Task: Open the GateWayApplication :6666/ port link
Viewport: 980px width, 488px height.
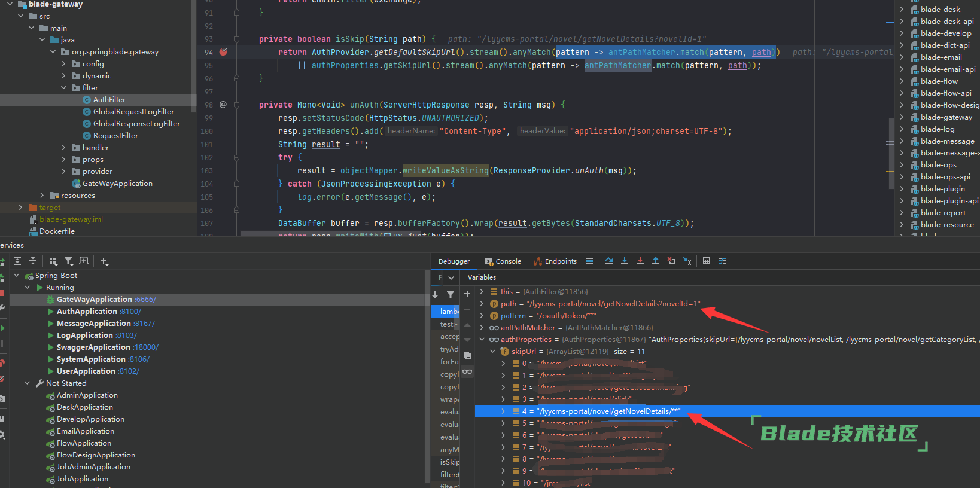Action: tap(145, 300)
